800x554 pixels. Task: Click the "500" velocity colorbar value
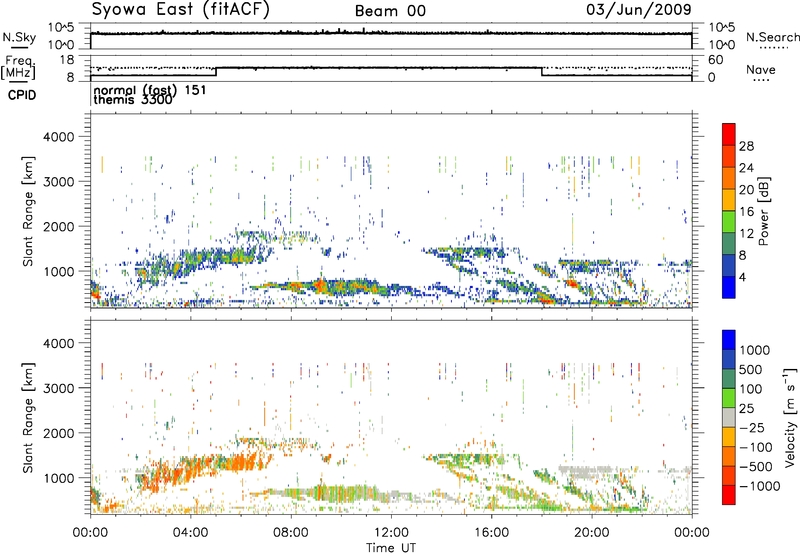(751, 369)
